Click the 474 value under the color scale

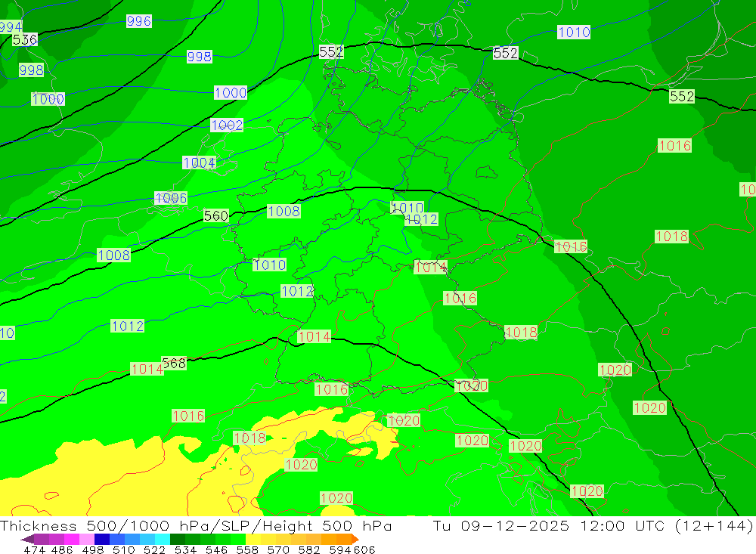[35, 549]
